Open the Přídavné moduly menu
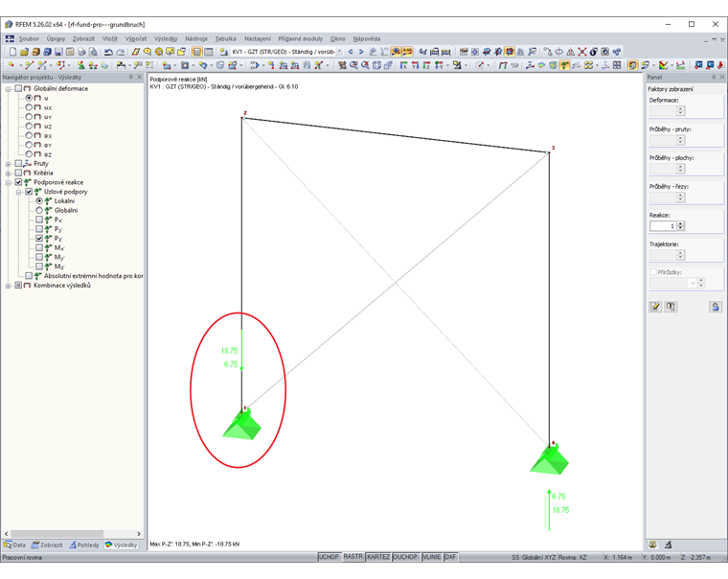The height and width of the screenshot is (579, 728). click(x=301, y=38)
